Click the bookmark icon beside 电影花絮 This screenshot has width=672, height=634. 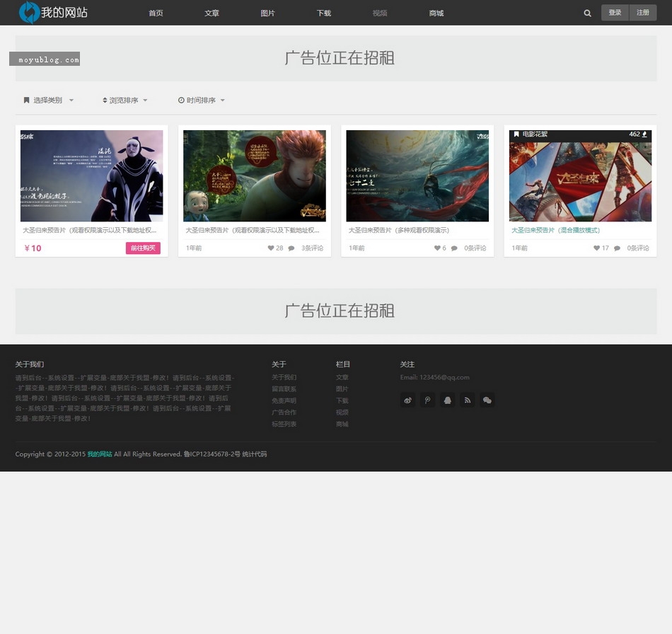[516, 134]
